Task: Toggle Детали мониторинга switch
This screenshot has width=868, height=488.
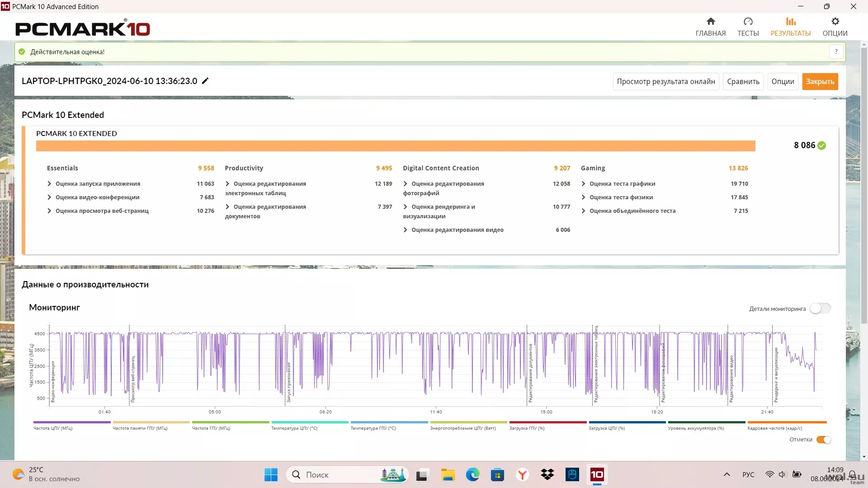Action: 820,309
